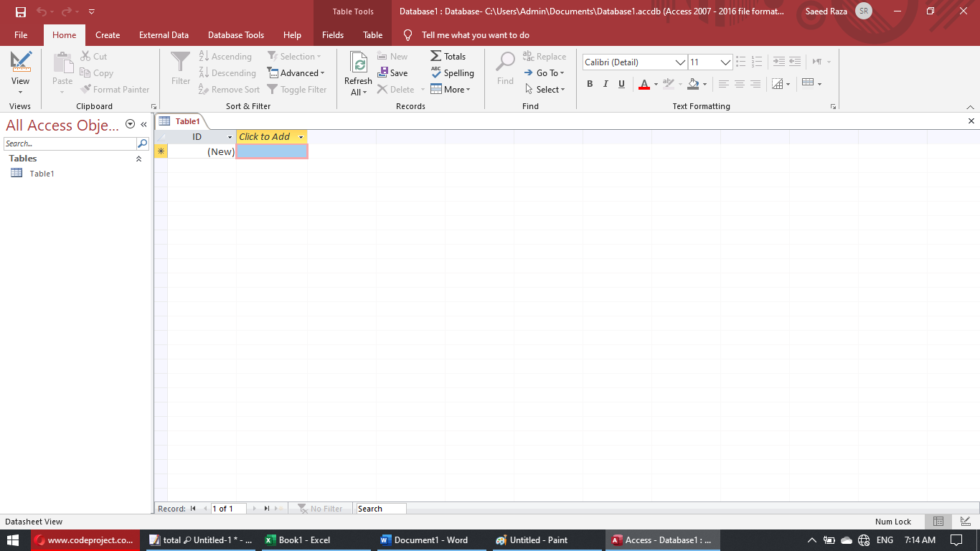Screen dimensions: 980x551
Task: Switch to Datasheet View in the status bar
Action: (938, 522)
